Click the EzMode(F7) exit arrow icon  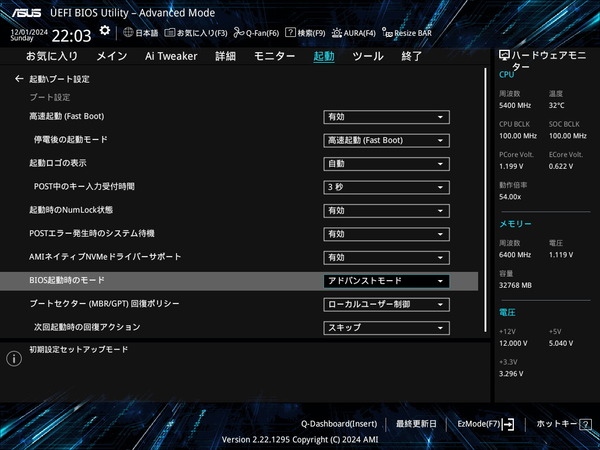pos(508,424)
